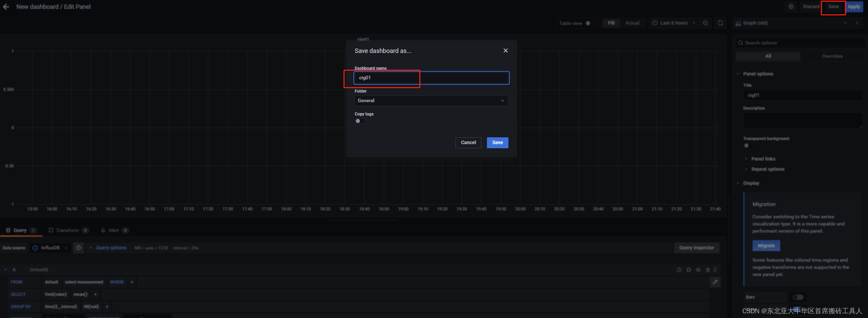Image resolution: width=868 pixels, height=318 pixels.
Task: Click the refresh dashboard icon
Action: 720,23
